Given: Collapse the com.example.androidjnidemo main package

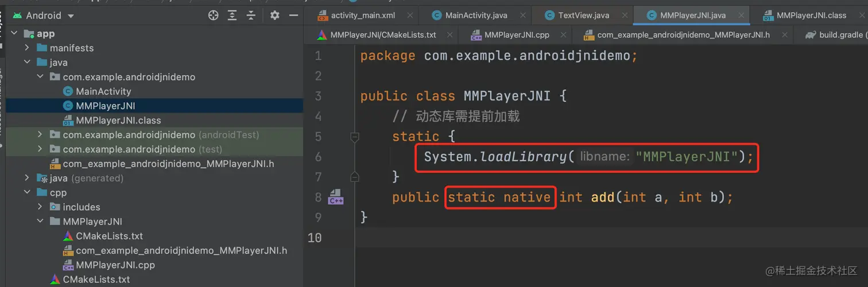Looking at the screenshot, I should (x=40, y=77).
